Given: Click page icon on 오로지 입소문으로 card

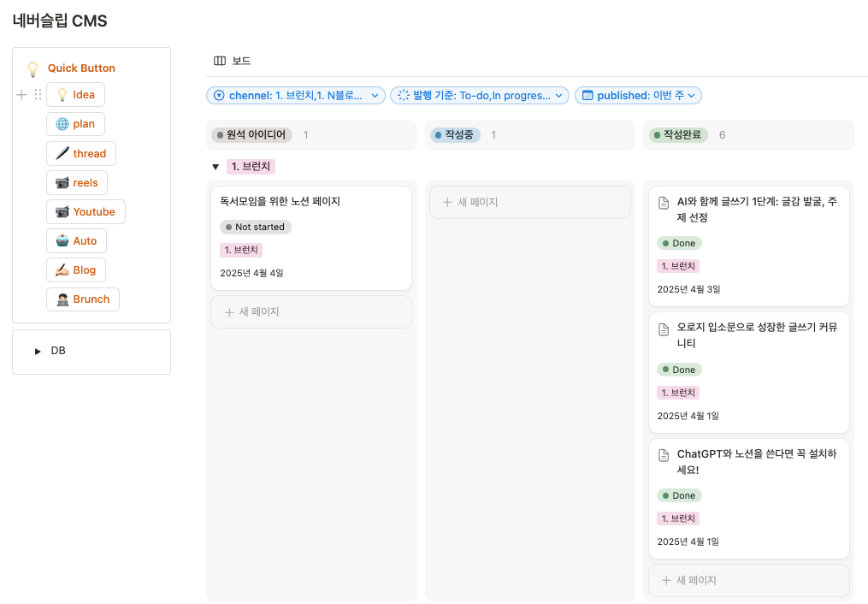Looking at the screenshot, I should 664,329.
